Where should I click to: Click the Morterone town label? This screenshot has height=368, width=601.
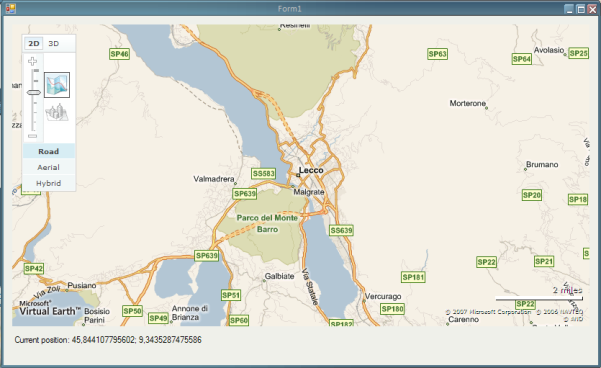(x=468, y=103)
